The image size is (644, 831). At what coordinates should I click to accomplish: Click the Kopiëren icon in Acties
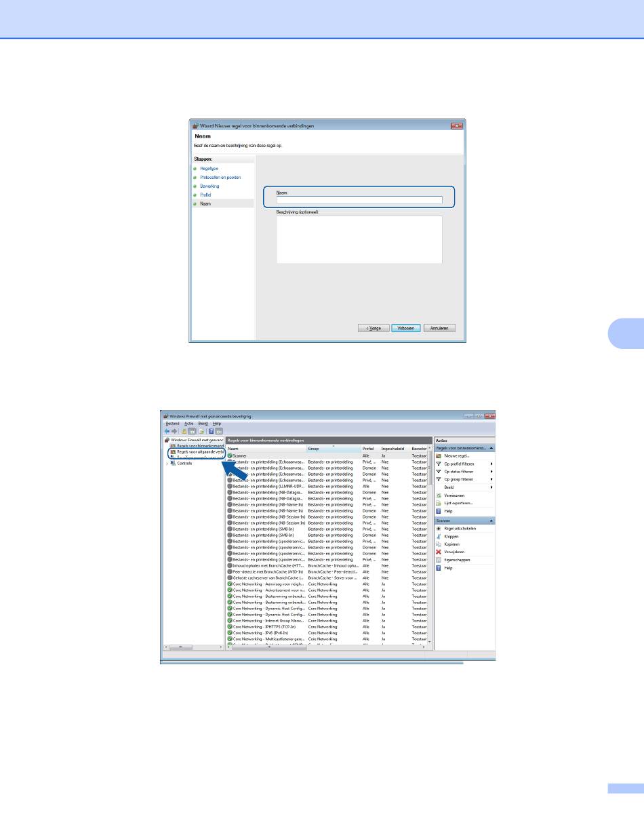[439, 544]
